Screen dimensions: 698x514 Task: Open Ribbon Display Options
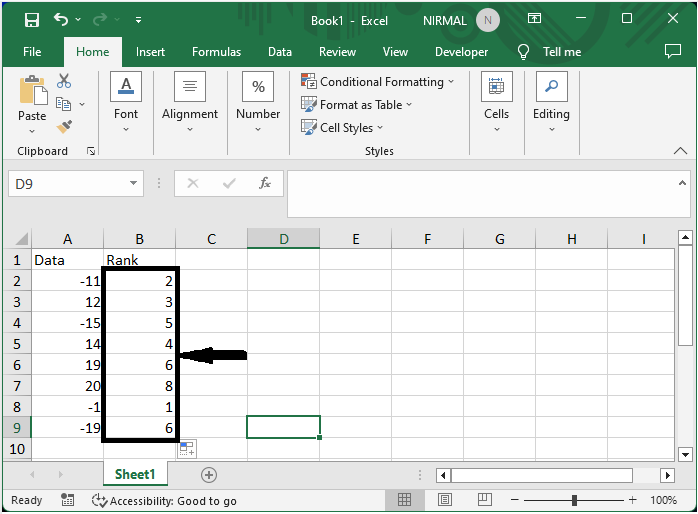pos(534,18)
